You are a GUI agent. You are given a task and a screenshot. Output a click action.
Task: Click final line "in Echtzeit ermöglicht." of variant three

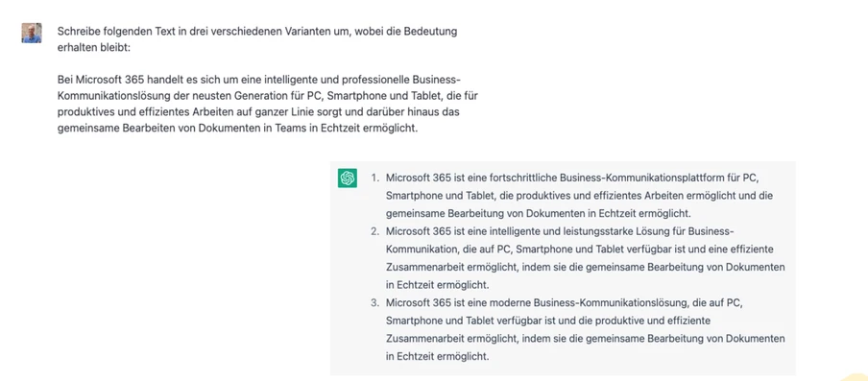(437, 357)
